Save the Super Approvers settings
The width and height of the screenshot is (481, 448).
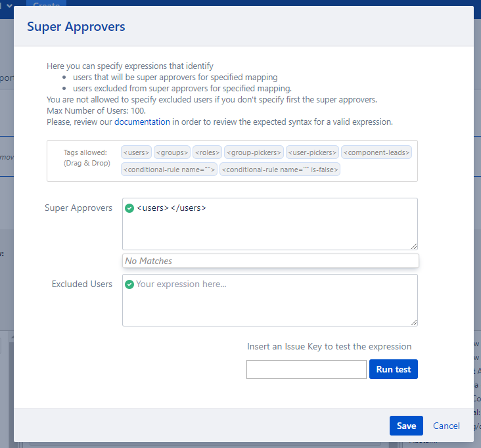406,426
